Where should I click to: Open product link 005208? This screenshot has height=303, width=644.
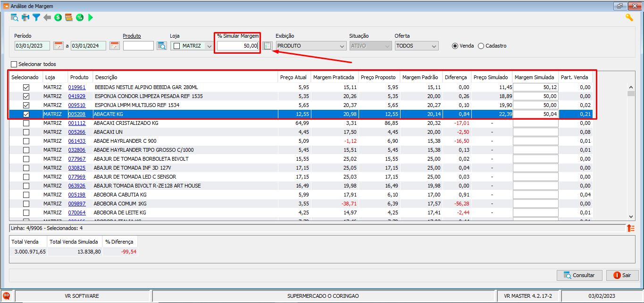(x=77, y=114)
